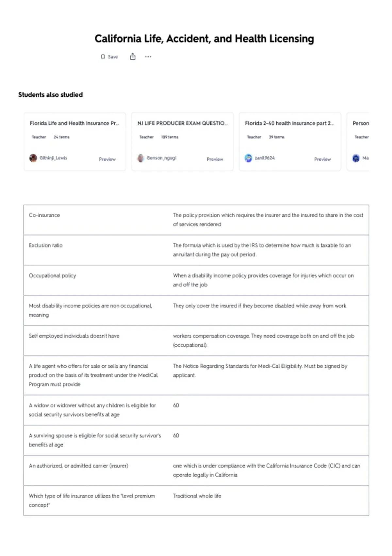Viewport: 392px width, 556px height.
Task: Click zanil9624 profile avatar
Action: point(248,158)
